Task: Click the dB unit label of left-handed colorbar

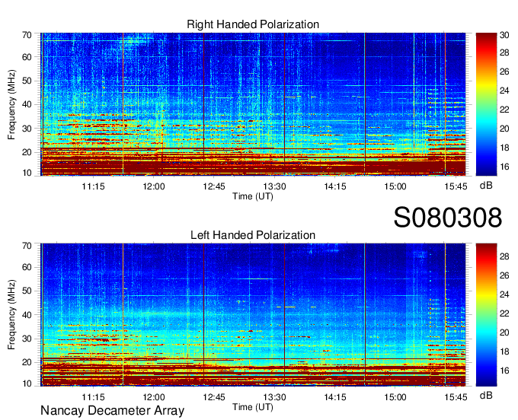Action: click(x=486, y=395)
